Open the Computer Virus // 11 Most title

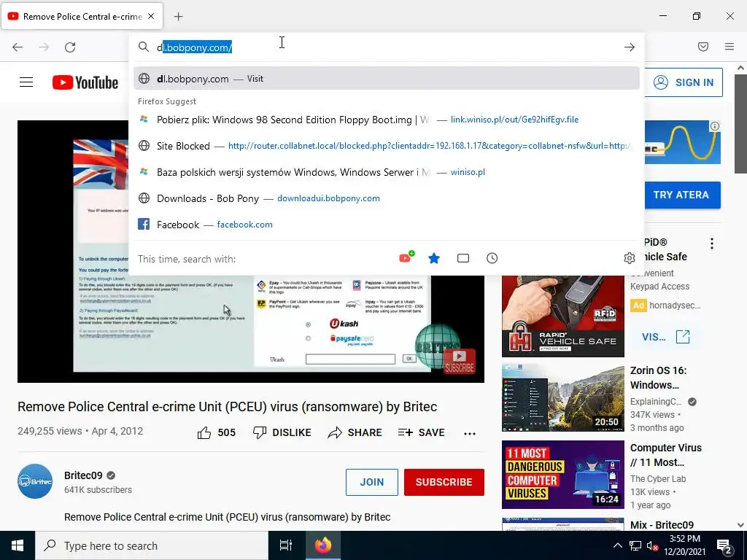pos(665,455)
